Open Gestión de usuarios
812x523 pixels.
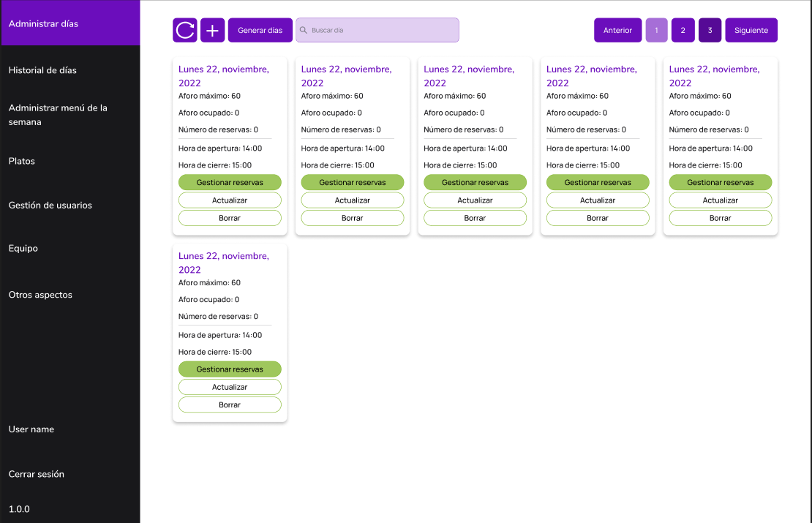pyautogui.click(x=50, y=206)
